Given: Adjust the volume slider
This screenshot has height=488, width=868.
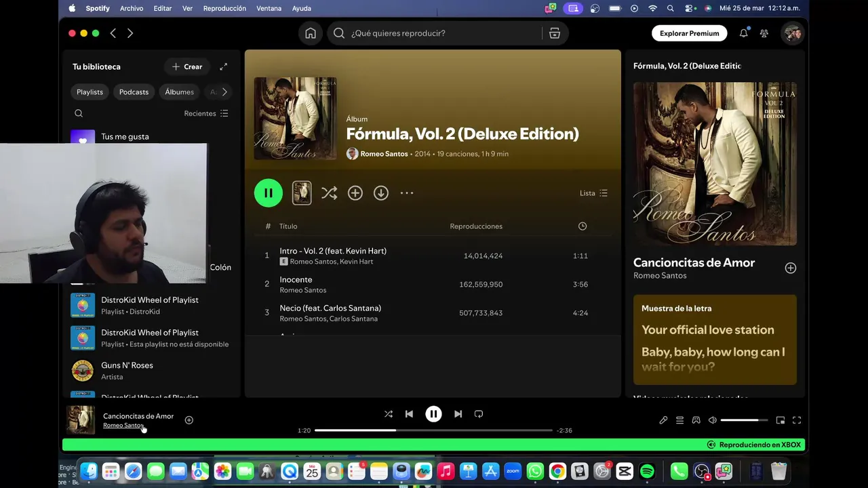Looking at the screenshot, I should [744, 420].
